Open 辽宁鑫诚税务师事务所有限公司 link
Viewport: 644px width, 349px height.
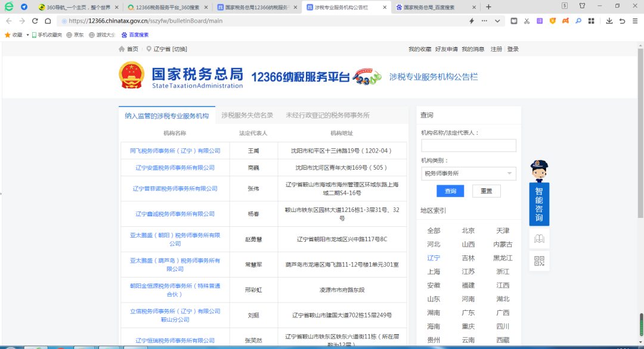click(x=175, y=214)
